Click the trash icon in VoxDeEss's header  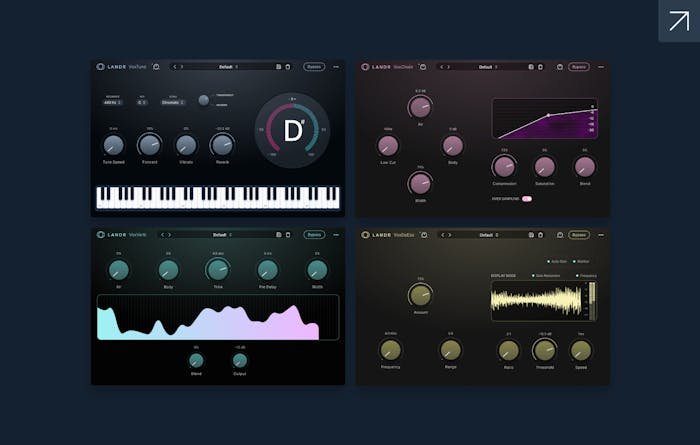(x=541, y=235)
